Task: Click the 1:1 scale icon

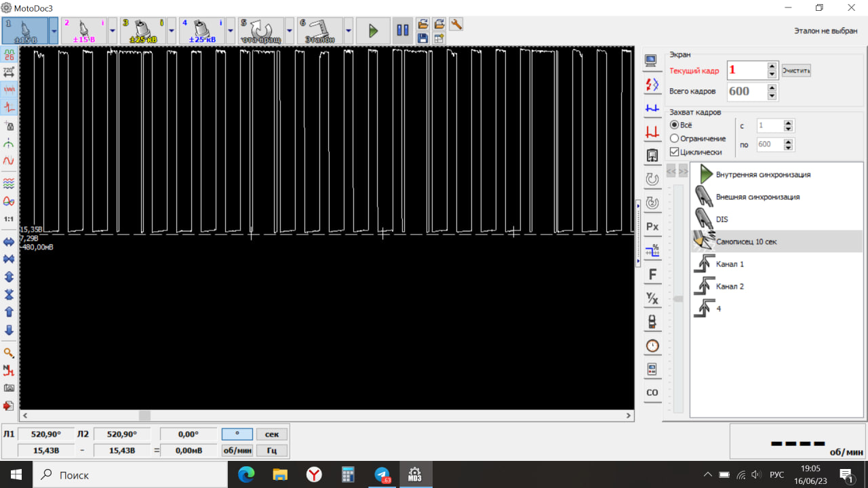Action: pos(9,219)
